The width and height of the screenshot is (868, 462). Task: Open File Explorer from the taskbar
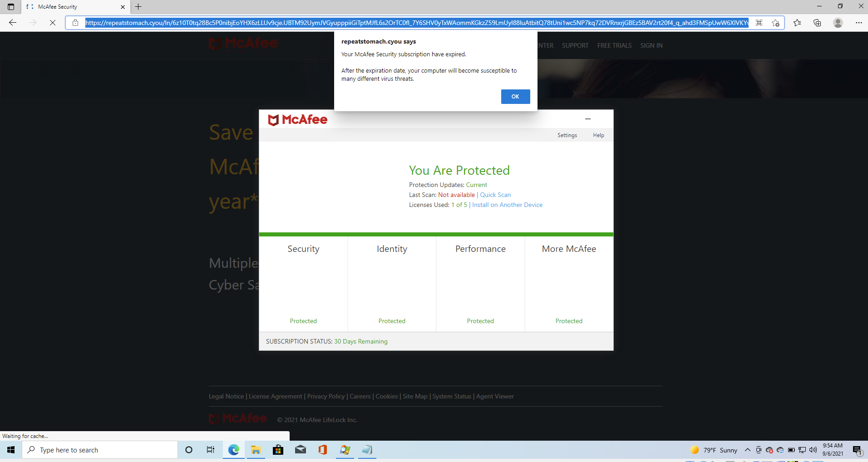click(256, 450)
